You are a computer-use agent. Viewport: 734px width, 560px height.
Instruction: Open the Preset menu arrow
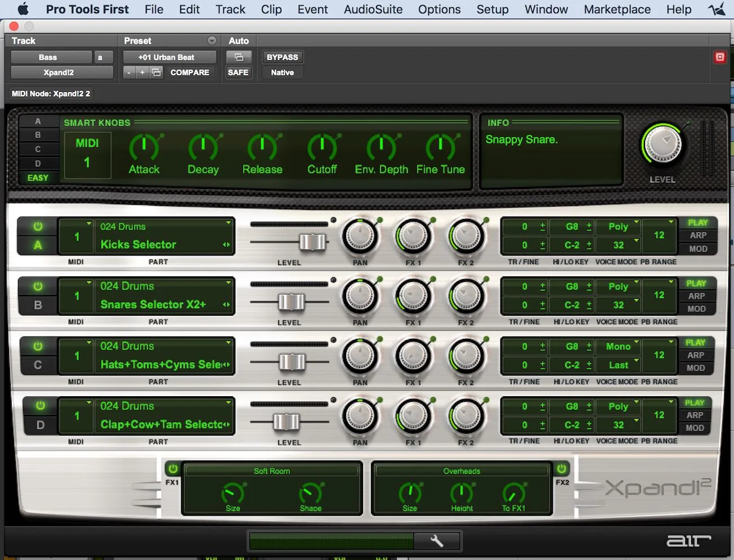tap(212, 41)
